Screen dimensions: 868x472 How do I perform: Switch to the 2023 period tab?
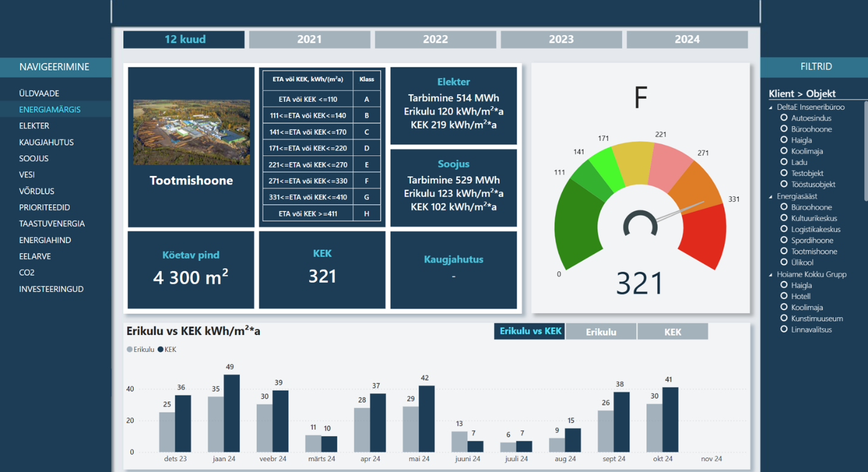click(x=561, y=39)
